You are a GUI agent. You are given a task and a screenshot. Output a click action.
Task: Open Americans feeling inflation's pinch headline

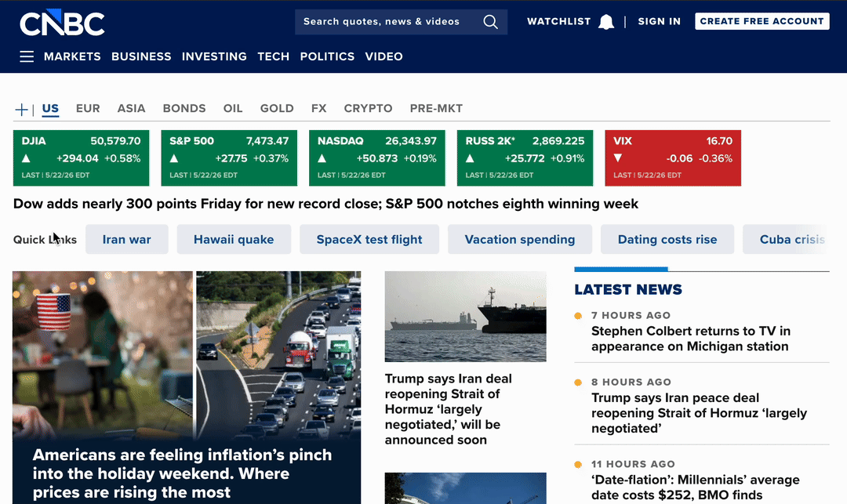tap(183, 473)
